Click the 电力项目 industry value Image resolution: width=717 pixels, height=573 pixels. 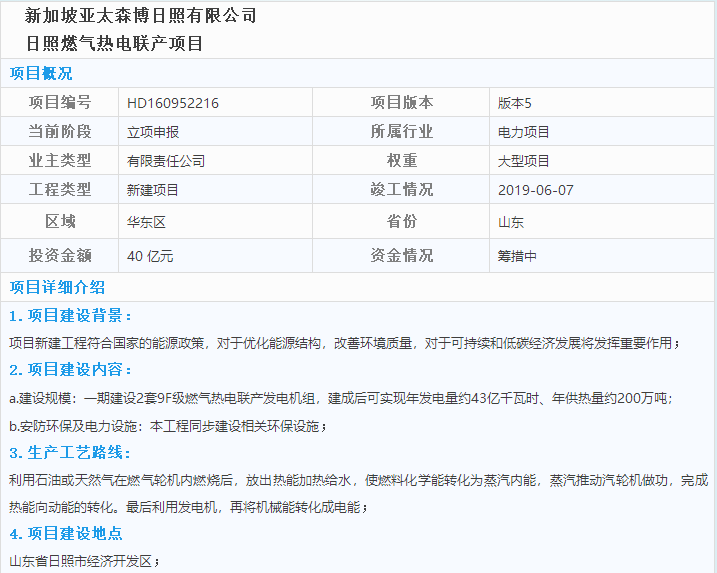point(524,132)
